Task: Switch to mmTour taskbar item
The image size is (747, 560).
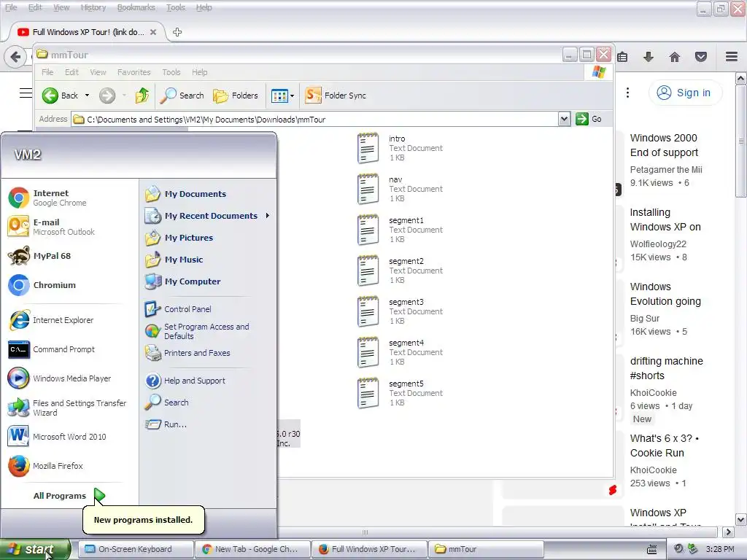Action: tap(485, 549)
